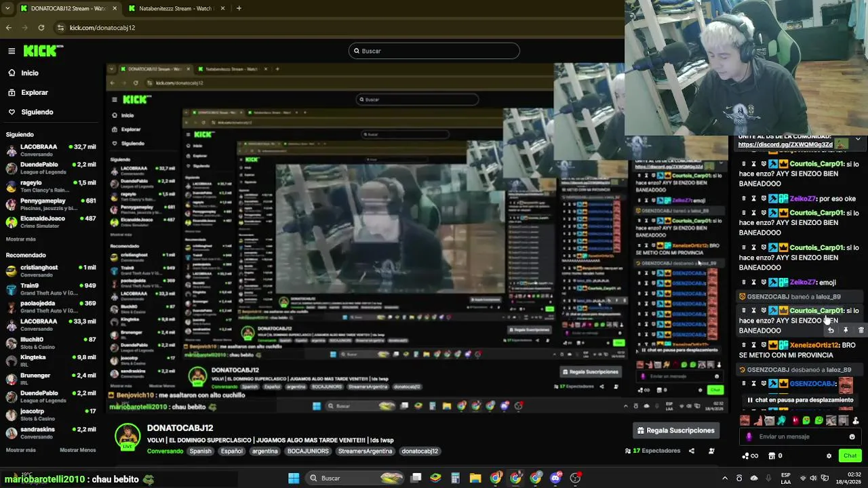Open rageylo channel in sidebar
Image resolution: width=868 pixels, height=488 pixels.
click(x=51, y=186)
